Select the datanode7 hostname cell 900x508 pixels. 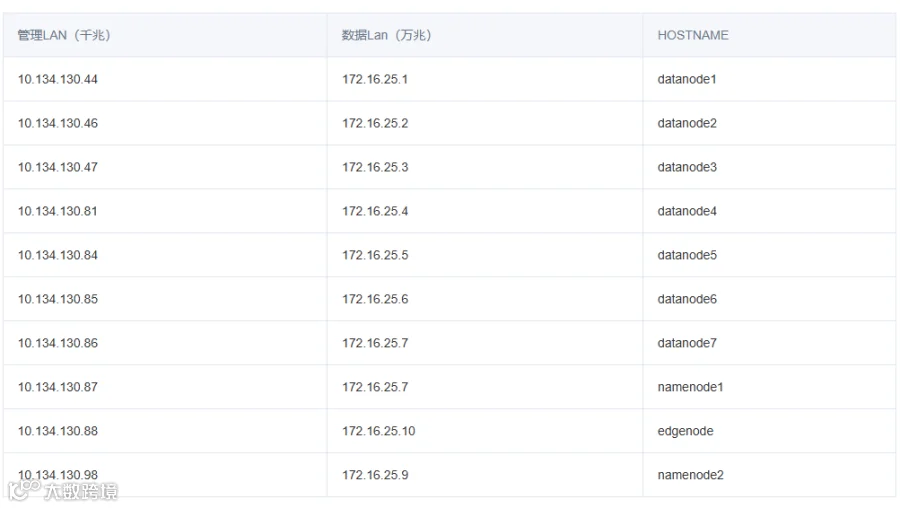point(769,343)
